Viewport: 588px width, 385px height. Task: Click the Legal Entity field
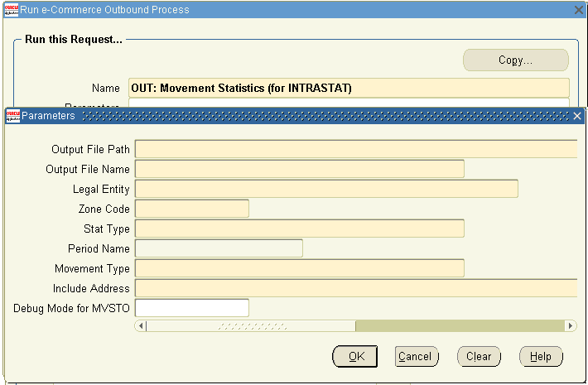pyautogui.click(x=326, y=189)
